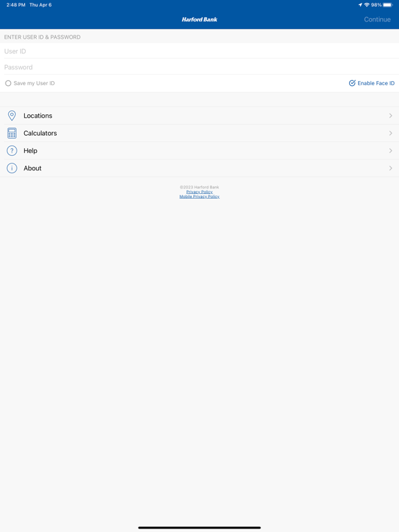399x532 pixels.
Task: Tap the 98% battery percentage
Action: click(376, 5)
